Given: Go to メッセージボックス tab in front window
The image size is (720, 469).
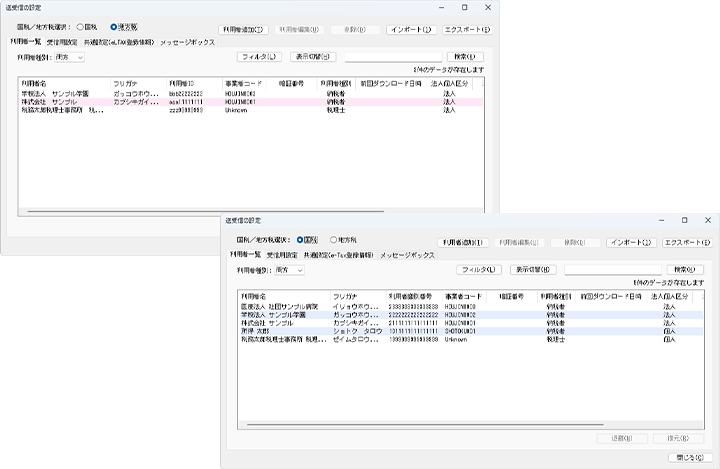Looking at the screenshot, I should click(x=407, y=256).
